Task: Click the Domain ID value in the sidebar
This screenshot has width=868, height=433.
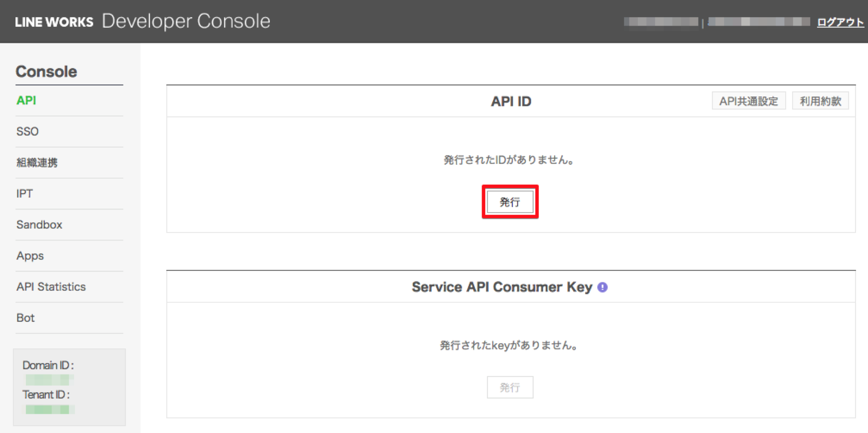Action: click(x=50, y=380)
